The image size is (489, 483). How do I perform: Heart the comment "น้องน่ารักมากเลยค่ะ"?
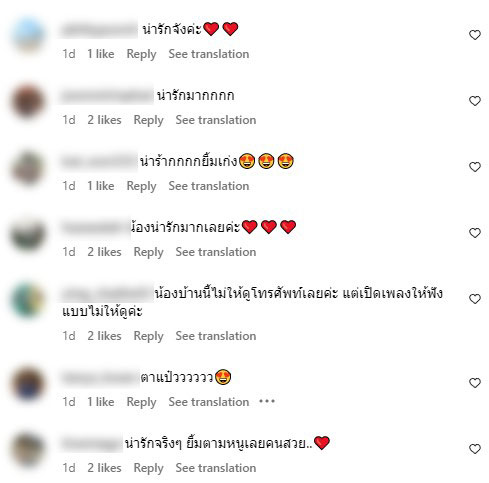pyautogui.click(x=475, y=233)
